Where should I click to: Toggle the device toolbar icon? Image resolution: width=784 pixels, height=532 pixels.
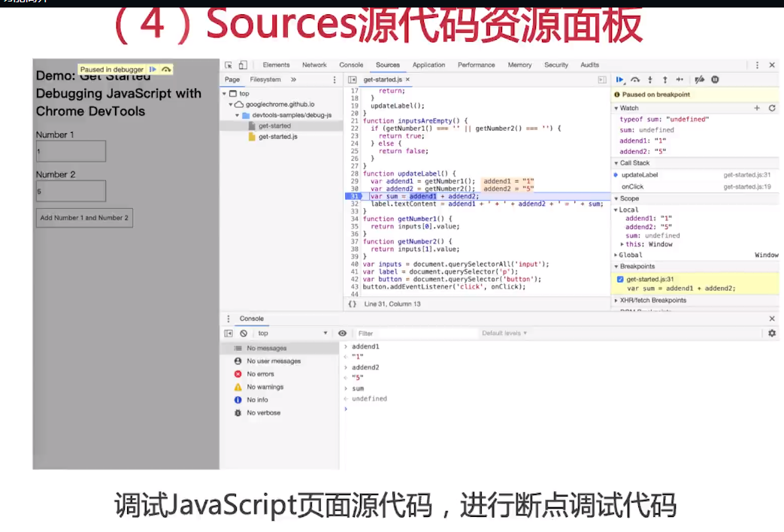(x=243, y=65)
